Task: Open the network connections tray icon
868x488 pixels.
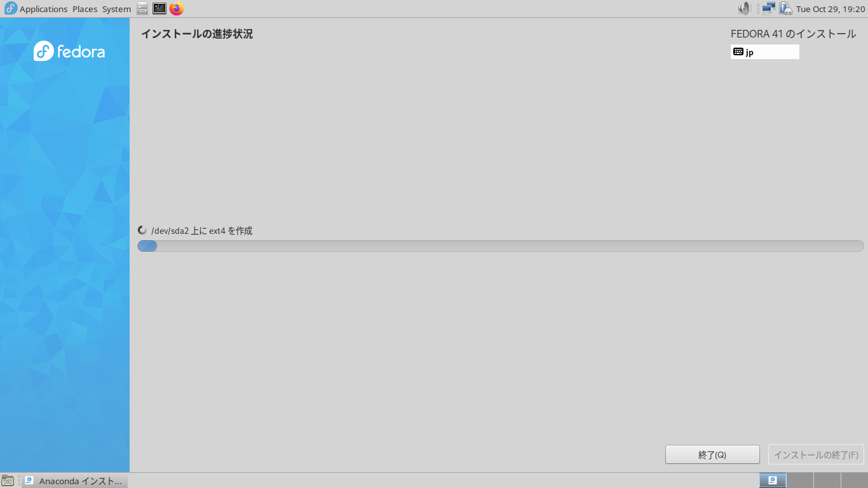Action: click(x=769, y=8)
